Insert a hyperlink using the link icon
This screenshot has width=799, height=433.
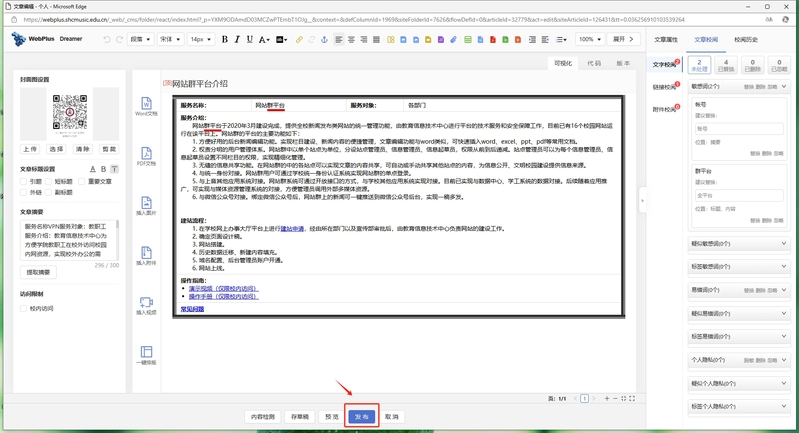(x=299, y=39)
